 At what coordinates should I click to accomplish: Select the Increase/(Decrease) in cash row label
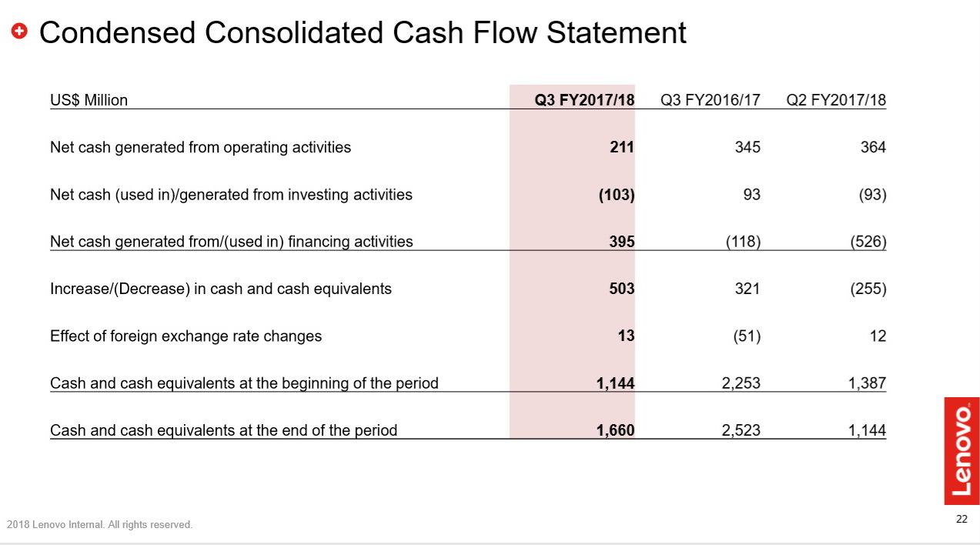tap(220, 289)
